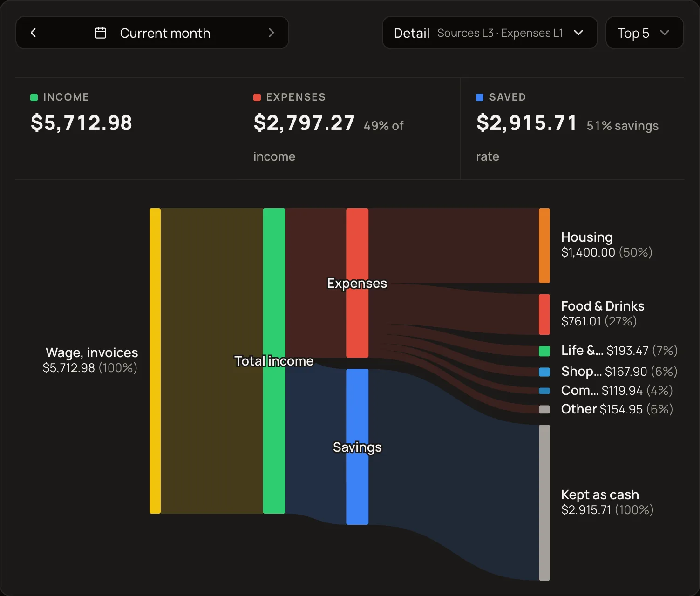The height and width of the screenshot is (596, 700).
Task: Click the gray Other category icon
Action: click(x=544, y=409)
